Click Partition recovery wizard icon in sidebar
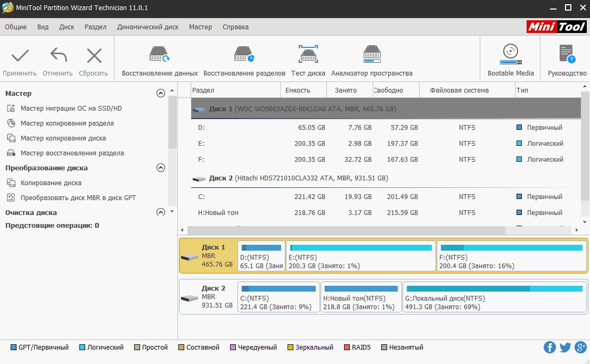Screen dimensions: 590x364 [x=11, y=153]
